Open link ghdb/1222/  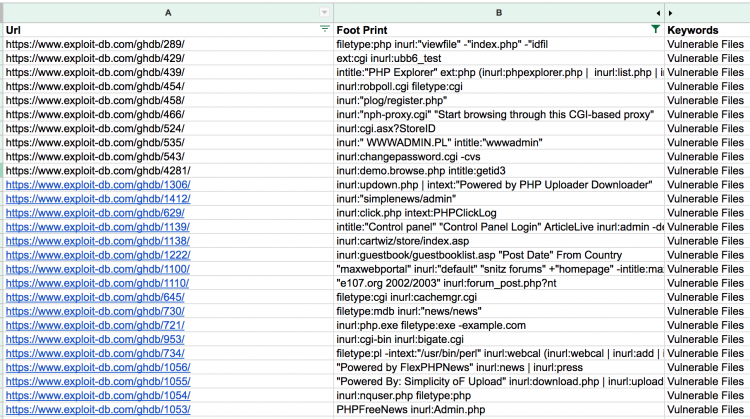point(98,255)
